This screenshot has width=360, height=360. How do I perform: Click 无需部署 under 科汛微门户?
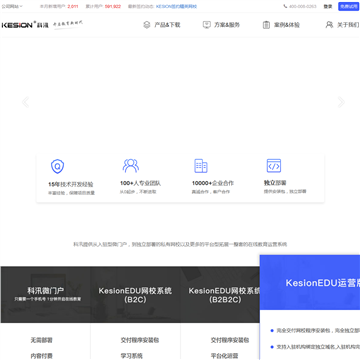[x=42, y=340]
